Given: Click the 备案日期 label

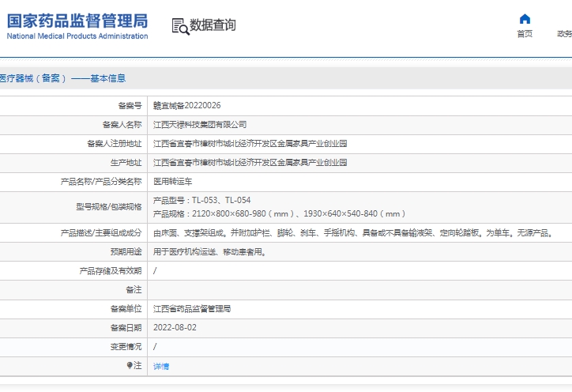Looking at the screenshot, I should pos(126,328).
